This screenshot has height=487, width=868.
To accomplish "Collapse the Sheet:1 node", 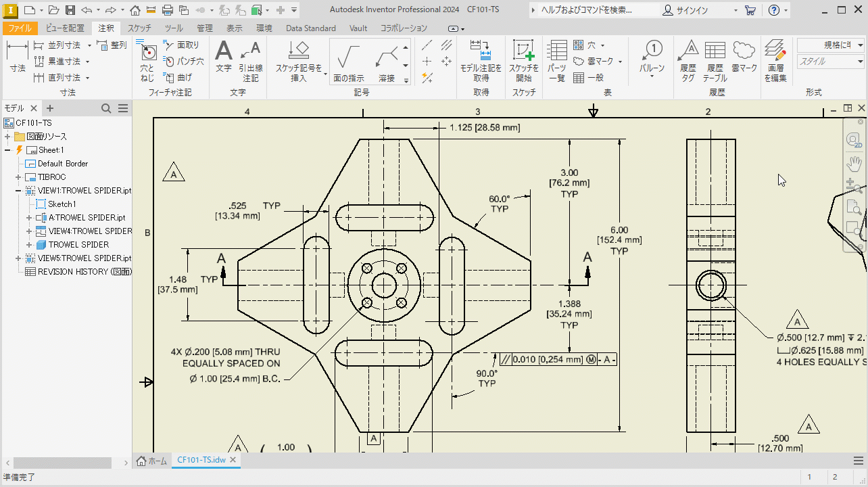I will pos(7,150).
